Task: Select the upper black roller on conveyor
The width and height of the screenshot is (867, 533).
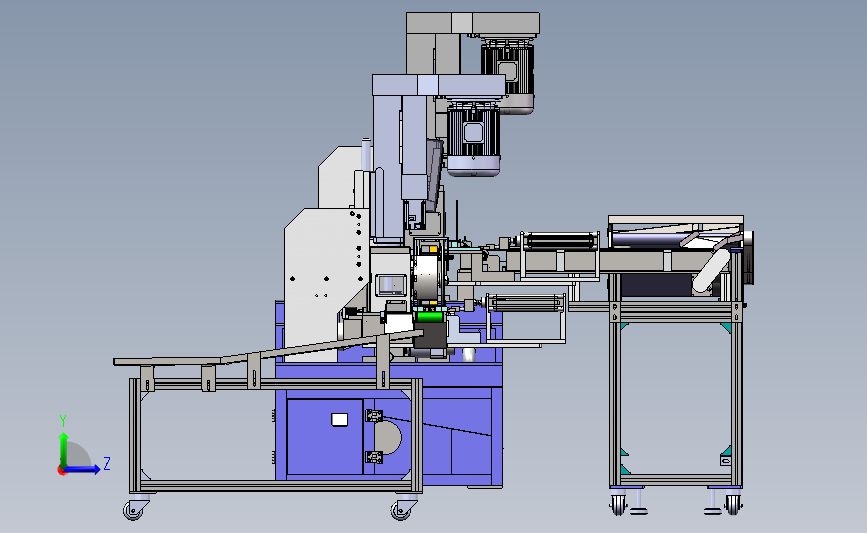Action: pos(560,241)
